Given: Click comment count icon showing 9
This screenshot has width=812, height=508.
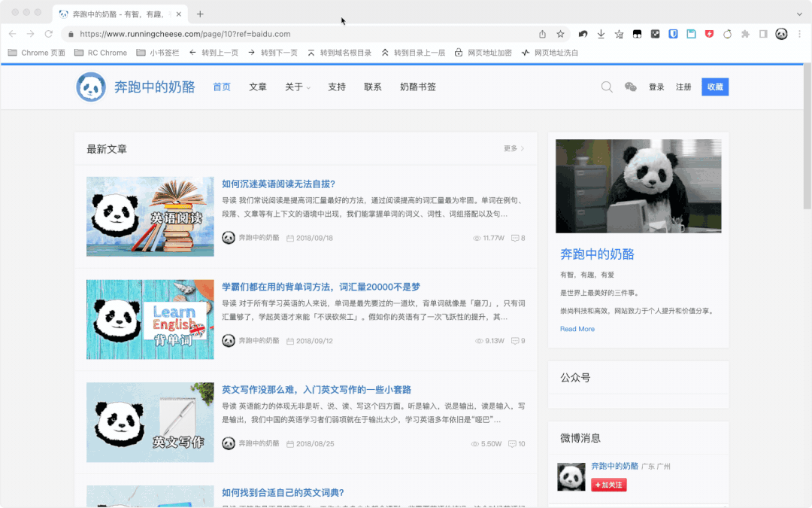Looking at the screenshot, I should [515, 341].
